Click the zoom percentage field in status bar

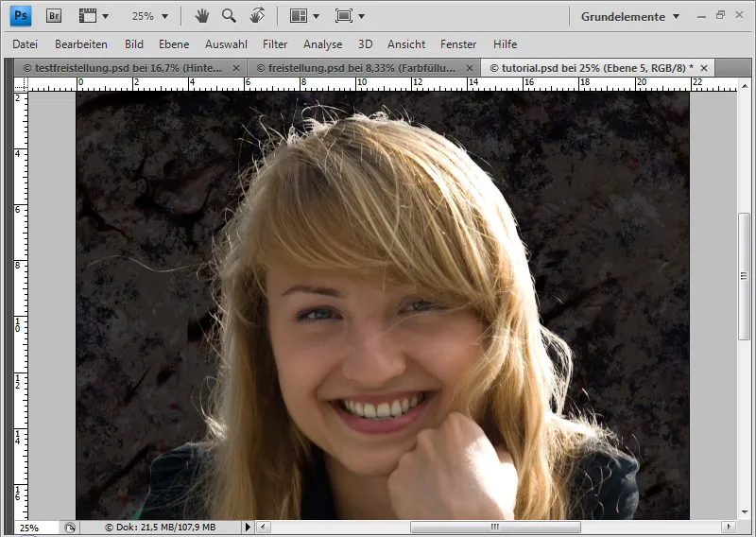point(30,528)
